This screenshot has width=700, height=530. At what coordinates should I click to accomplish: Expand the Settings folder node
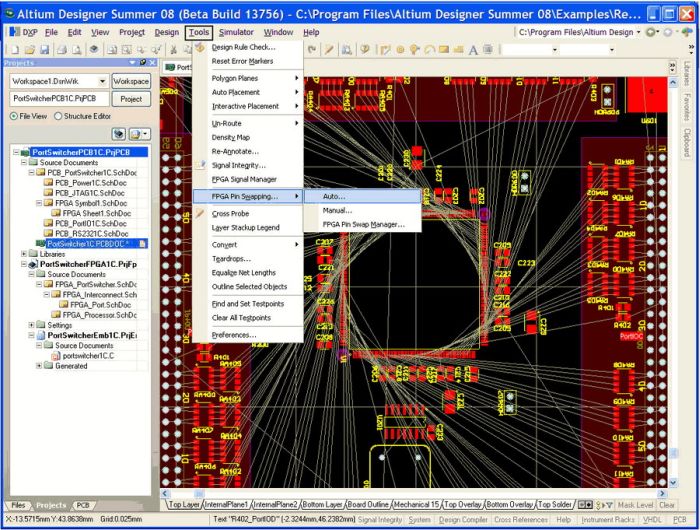31,325
